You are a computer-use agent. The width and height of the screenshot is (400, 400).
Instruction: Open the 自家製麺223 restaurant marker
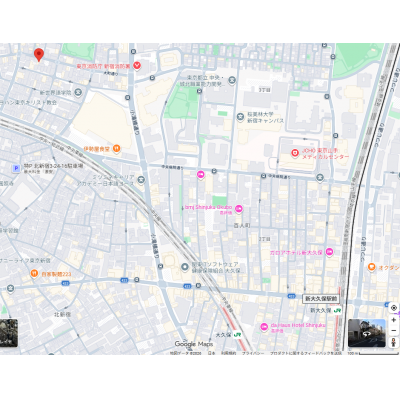click(x=34, y=274)
